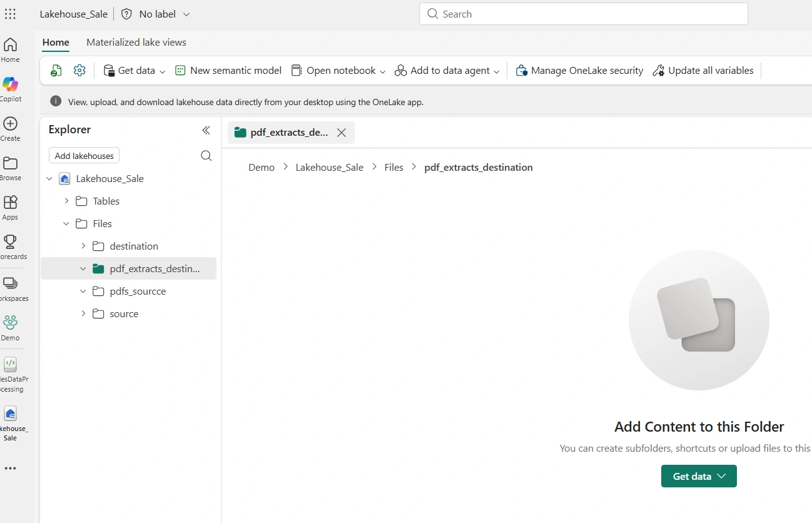Click Lakehouse_Sale in the breadcrumb

pyautogui.click(x=330, y=168)
